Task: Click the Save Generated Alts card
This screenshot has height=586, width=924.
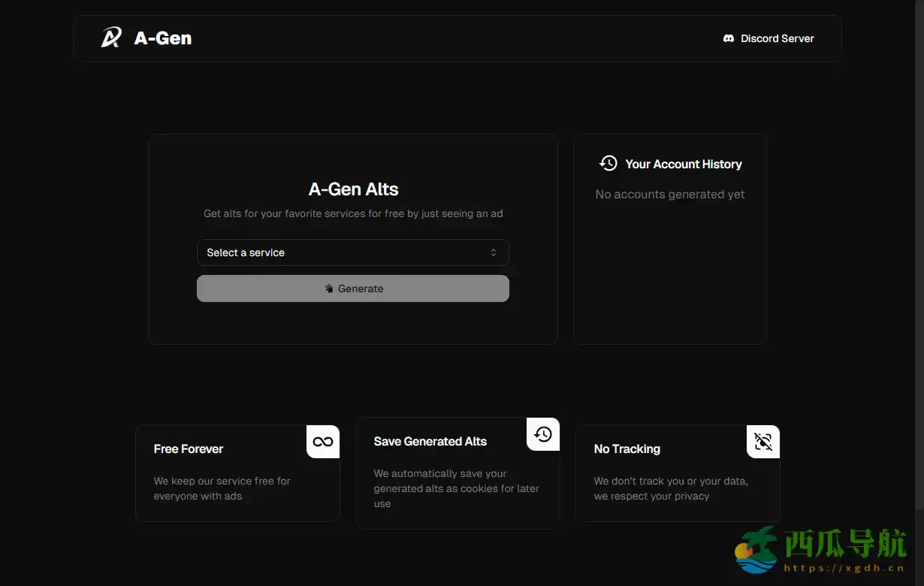Action: pyautogui.click(x=458, y=473)
